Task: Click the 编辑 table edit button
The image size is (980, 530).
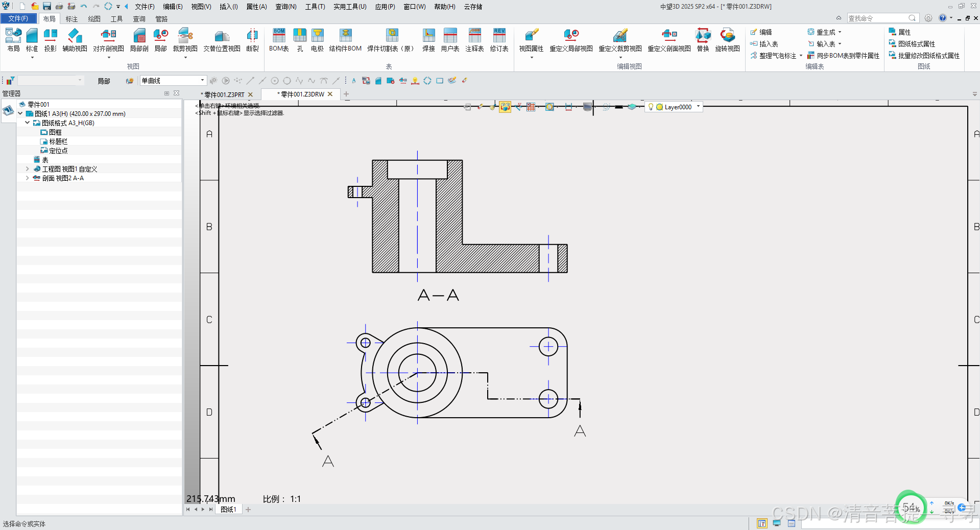Action: pyautogui.click(x=761, y=32)
